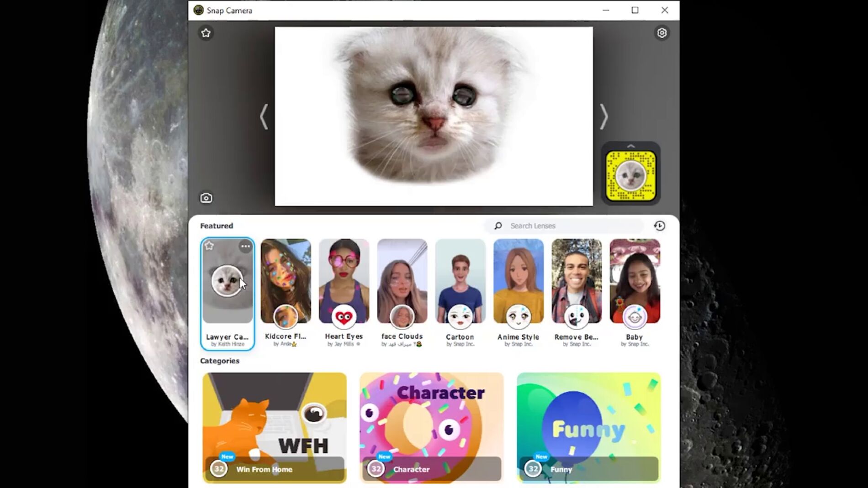Screen dimensions: 868x488
Task: Select the Lawyer Cat lens
Action: tap(228, 294)
